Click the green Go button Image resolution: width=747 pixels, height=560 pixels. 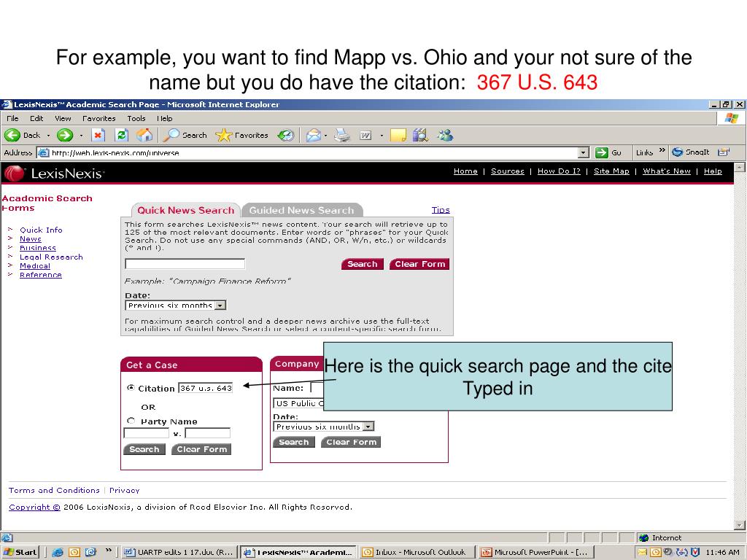click(x=608, y=152)
